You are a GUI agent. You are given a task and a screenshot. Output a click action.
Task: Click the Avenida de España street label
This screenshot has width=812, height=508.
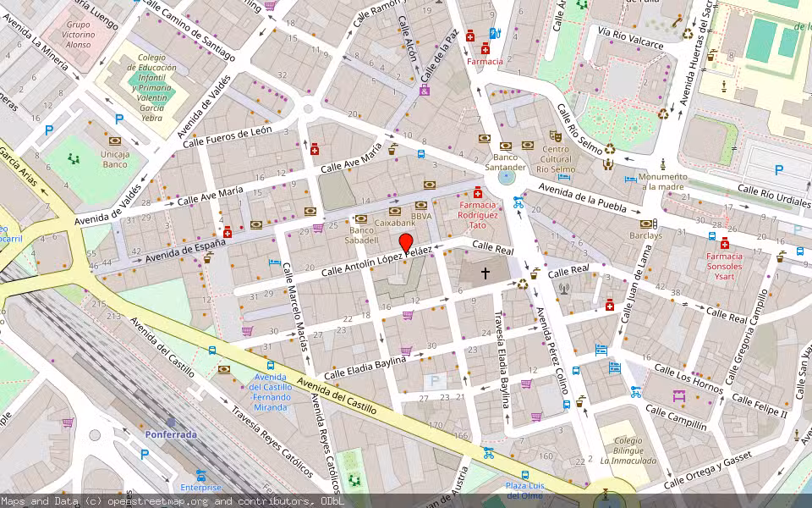[x=185, y=251]
